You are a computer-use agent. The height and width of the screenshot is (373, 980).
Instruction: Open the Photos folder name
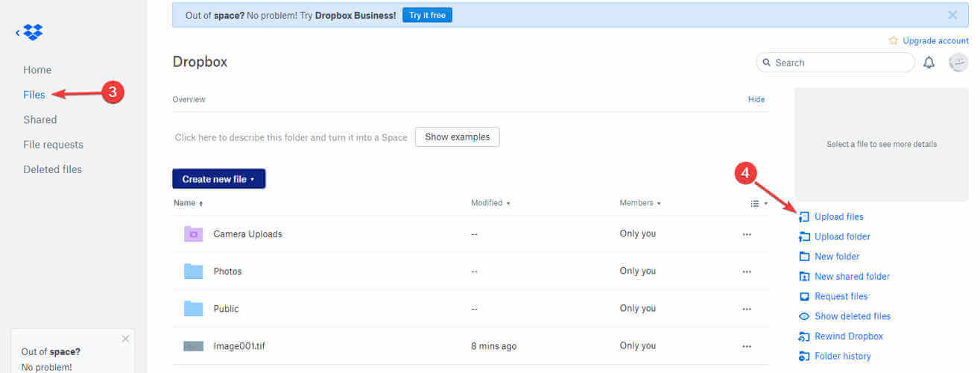coord(227,272)
